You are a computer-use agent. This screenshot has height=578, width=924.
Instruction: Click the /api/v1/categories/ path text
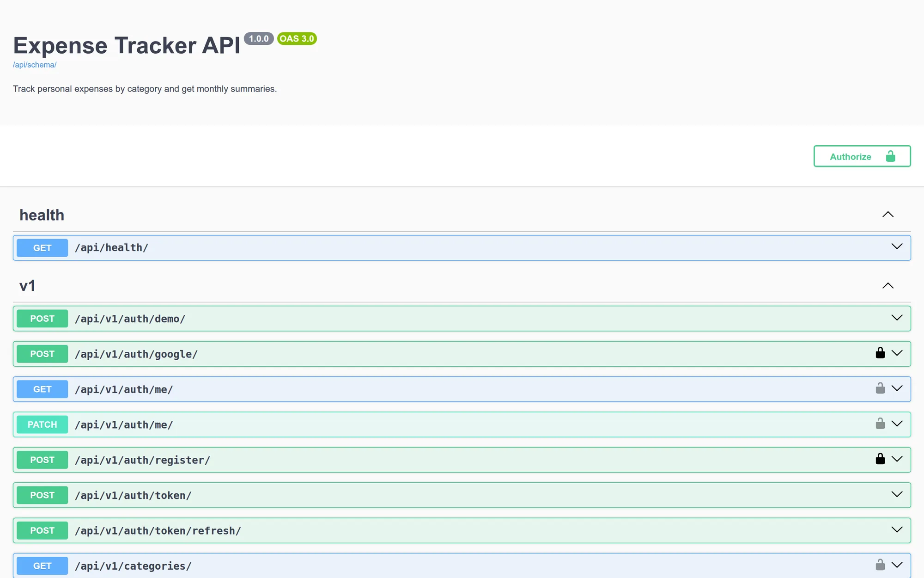coord(133,566)
